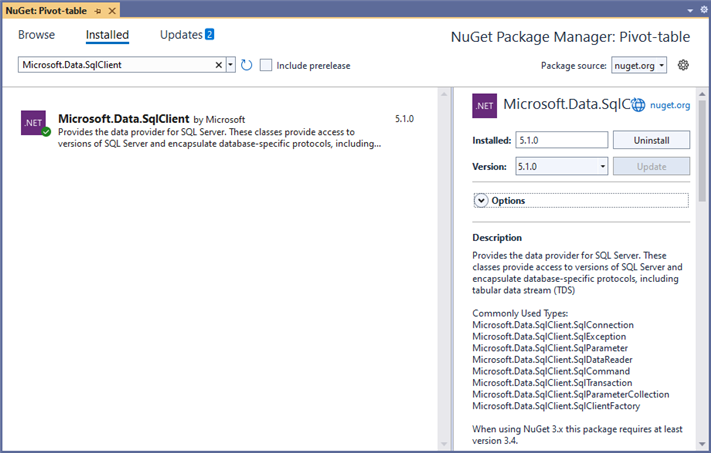Click the Uninstall button
This screenshot has width=711, height=453.
click(x=651, y=140)
